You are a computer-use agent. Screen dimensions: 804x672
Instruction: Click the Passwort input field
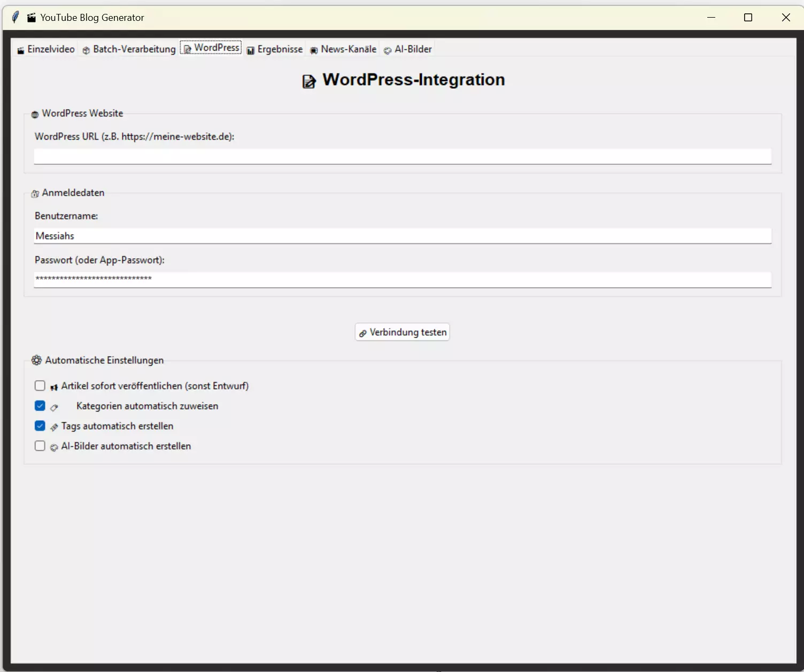pos(403,280)
